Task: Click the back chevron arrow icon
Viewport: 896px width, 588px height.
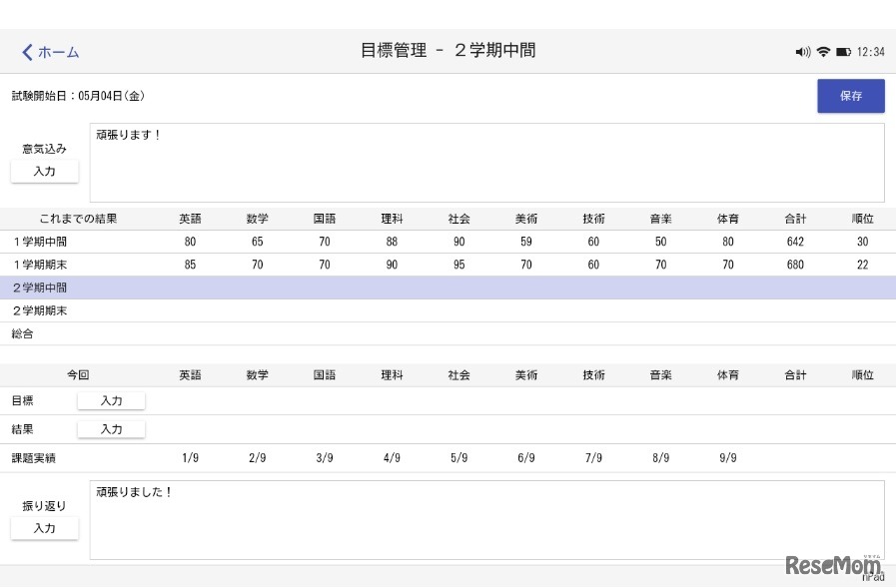Action: pos(27,52)
